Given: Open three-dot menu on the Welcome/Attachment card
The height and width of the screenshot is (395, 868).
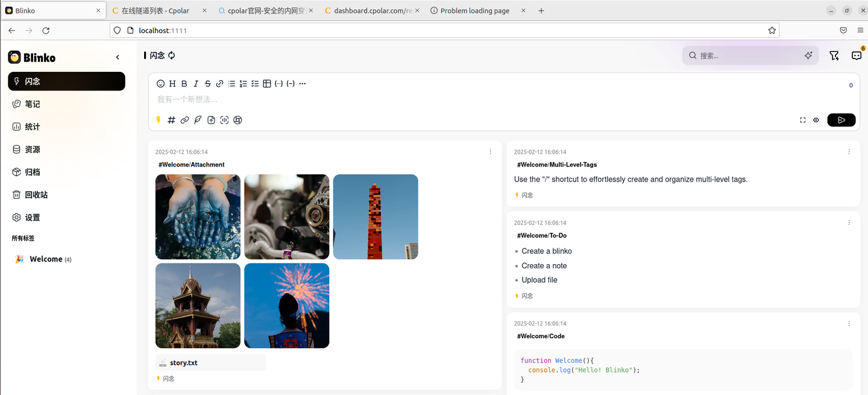Looking at the screenshot, I should coord(490,151).
